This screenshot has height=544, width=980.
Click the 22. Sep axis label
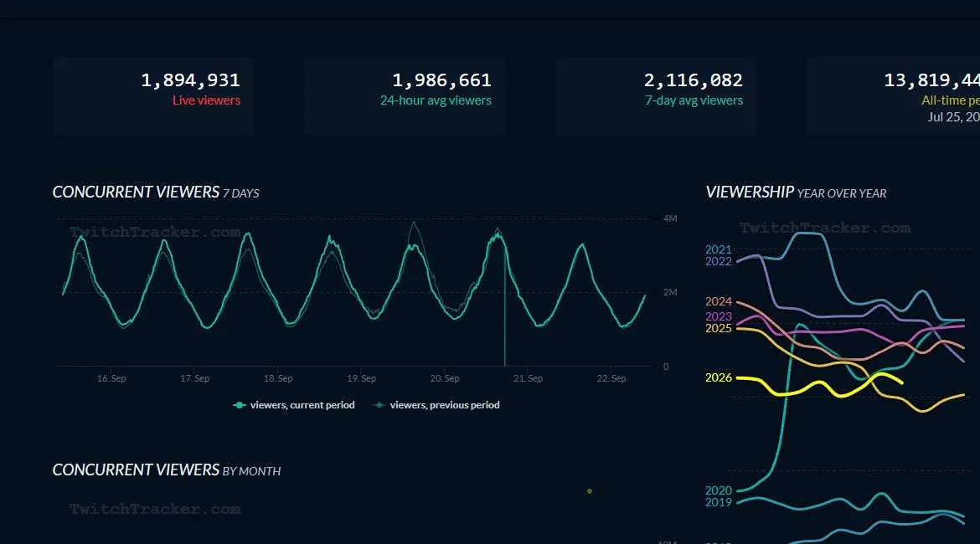(611, 378)
